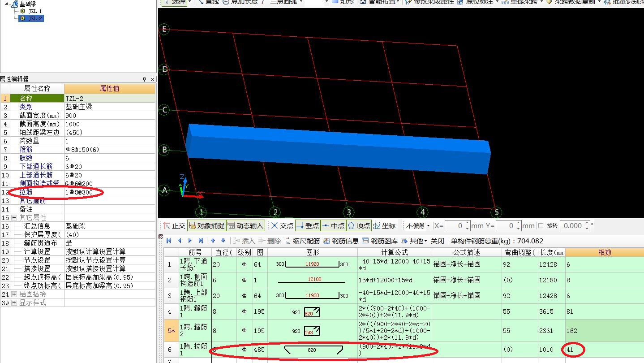644x363 pixels.
Task: Click 截面宽度 value 900 cell
Action: point(110,115)
